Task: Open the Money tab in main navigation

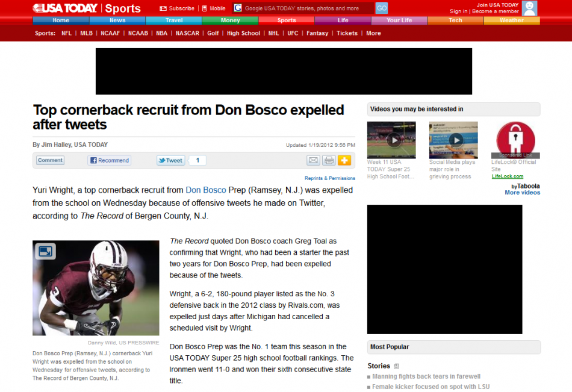Action: [230, 20]
